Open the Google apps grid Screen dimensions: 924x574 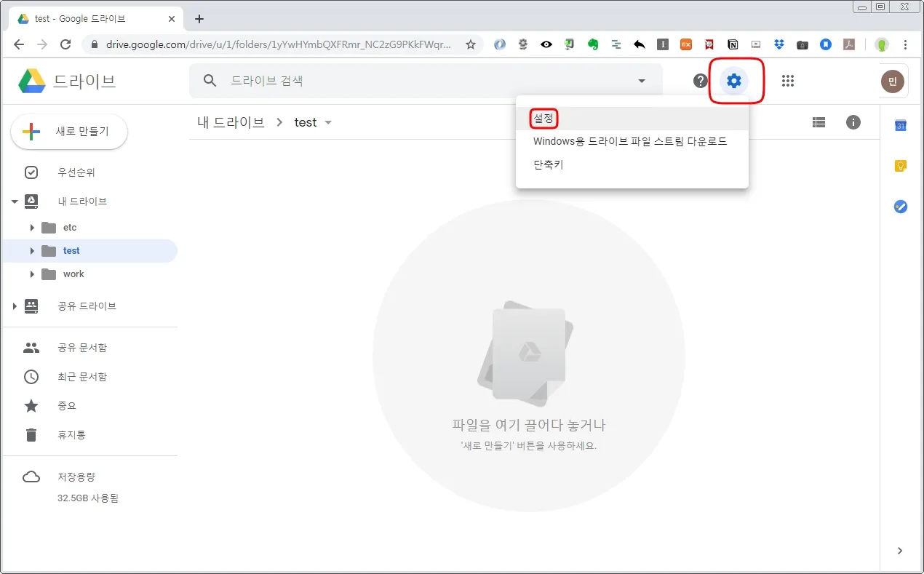click(787, 81)
